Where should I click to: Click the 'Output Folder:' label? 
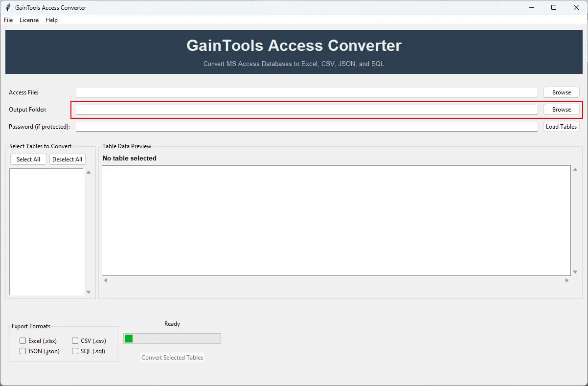tap(27, 110)
